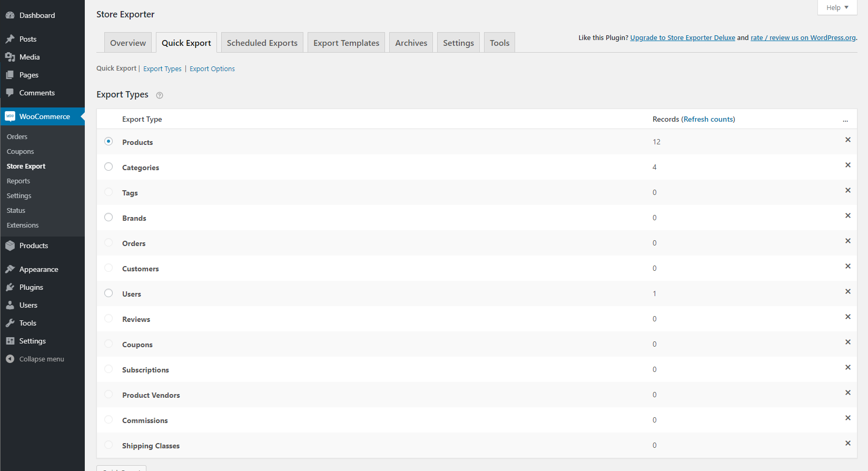868x471 pixels.
Task: Switch to the Scheduled Exports tab
Action: [262, 43]
